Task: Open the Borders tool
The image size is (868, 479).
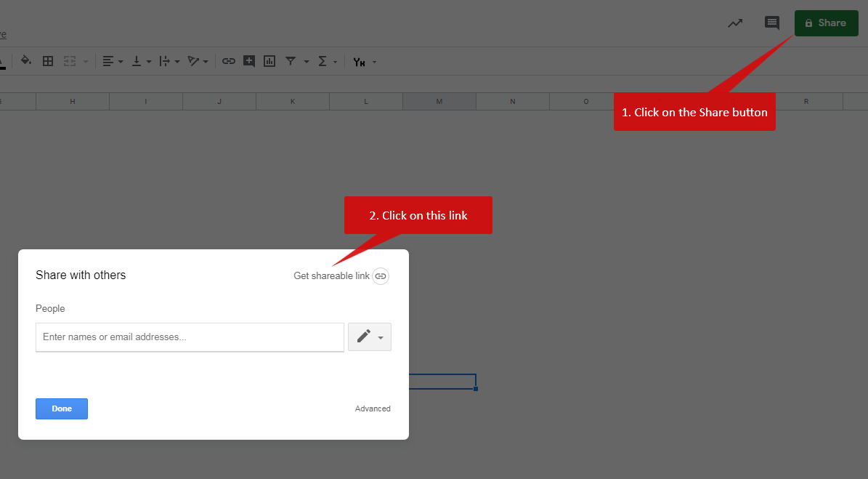Action: (48, 61)
